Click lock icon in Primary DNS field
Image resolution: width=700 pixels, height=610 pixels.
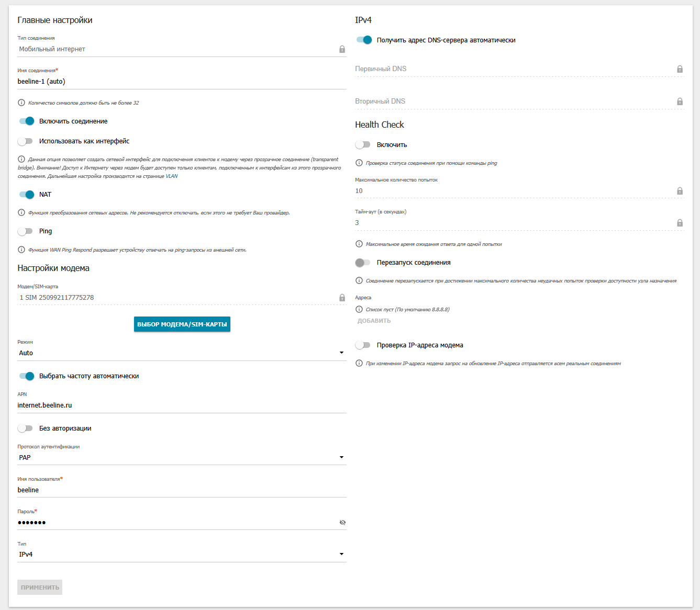pyautogui.click(x=680, y=69)
